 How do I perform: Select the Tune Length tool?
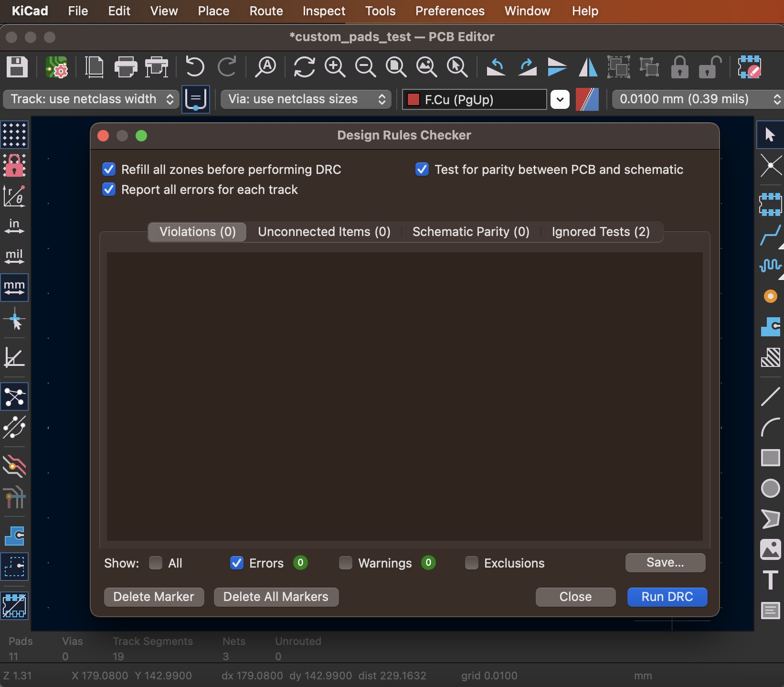point(770,266)
